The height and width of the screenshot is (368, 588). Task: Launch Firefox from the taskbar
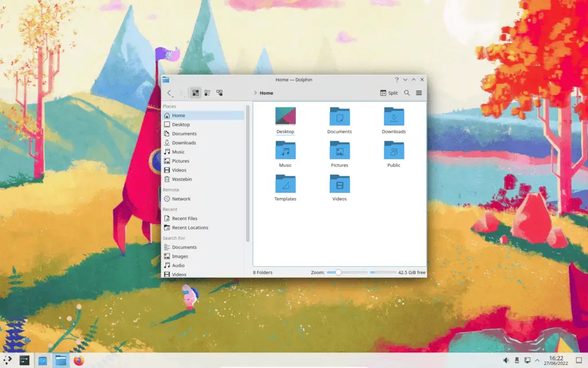tap(79, 361)
